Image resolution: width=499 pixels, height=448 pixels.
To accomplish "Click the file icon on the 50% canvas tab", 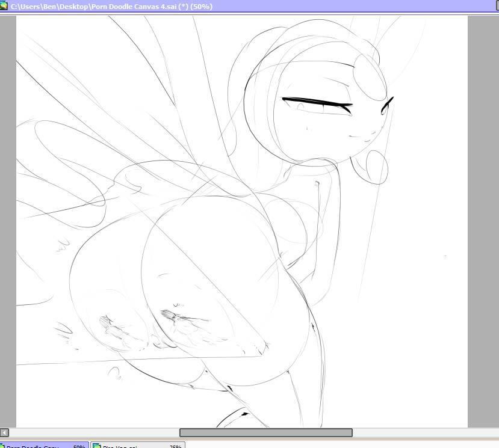I will (x=3, y=446).
